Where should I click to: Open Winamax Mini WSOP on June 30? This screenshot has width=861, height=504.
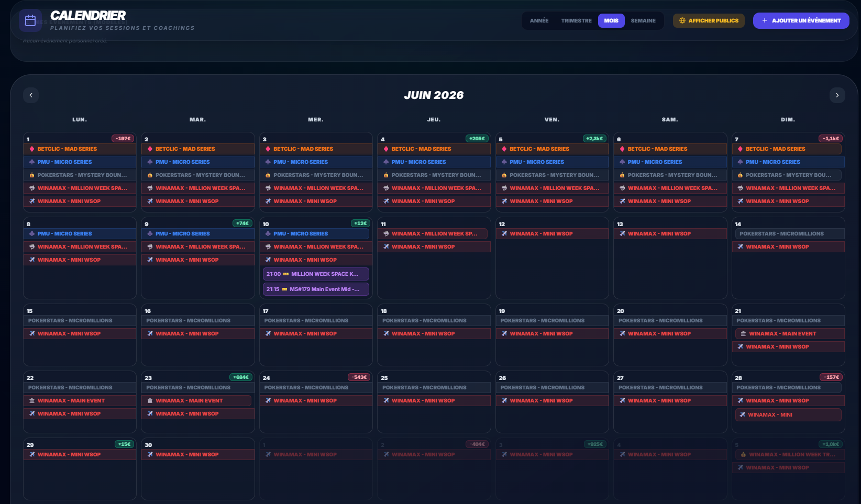click(x=198, y=455)
